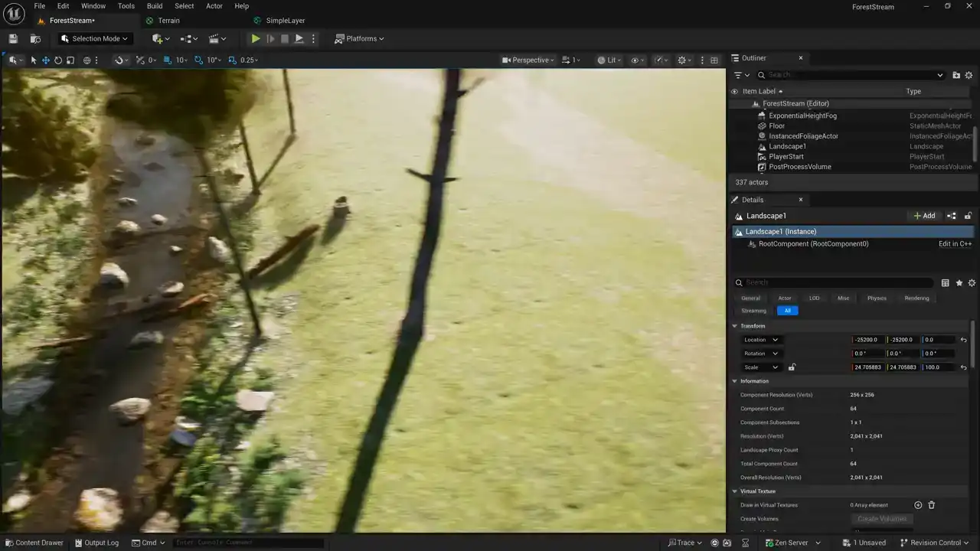Select the rotate gizmo tool
The image size is (980, 551).
click(x=58, y=60)
